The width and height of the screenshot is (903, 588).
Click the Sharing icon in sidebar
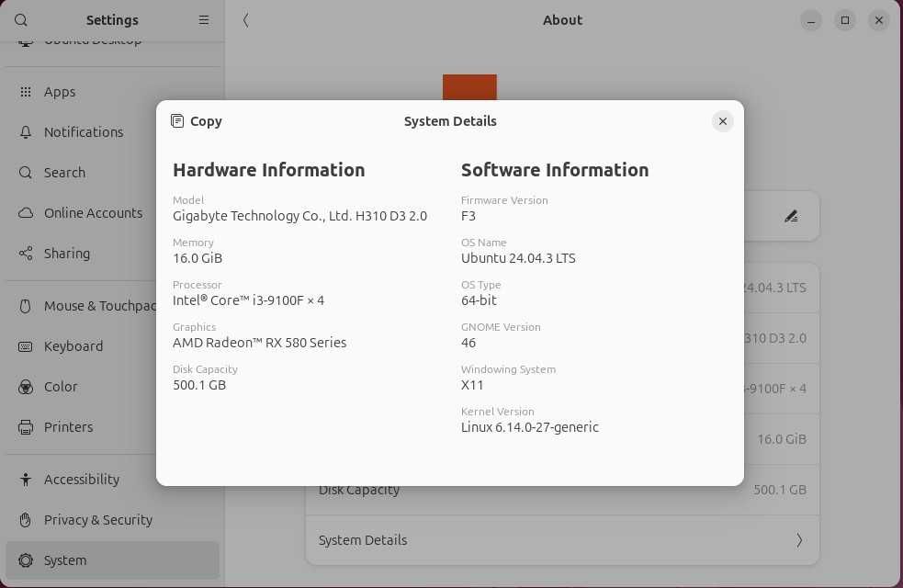tap(26, 254)
